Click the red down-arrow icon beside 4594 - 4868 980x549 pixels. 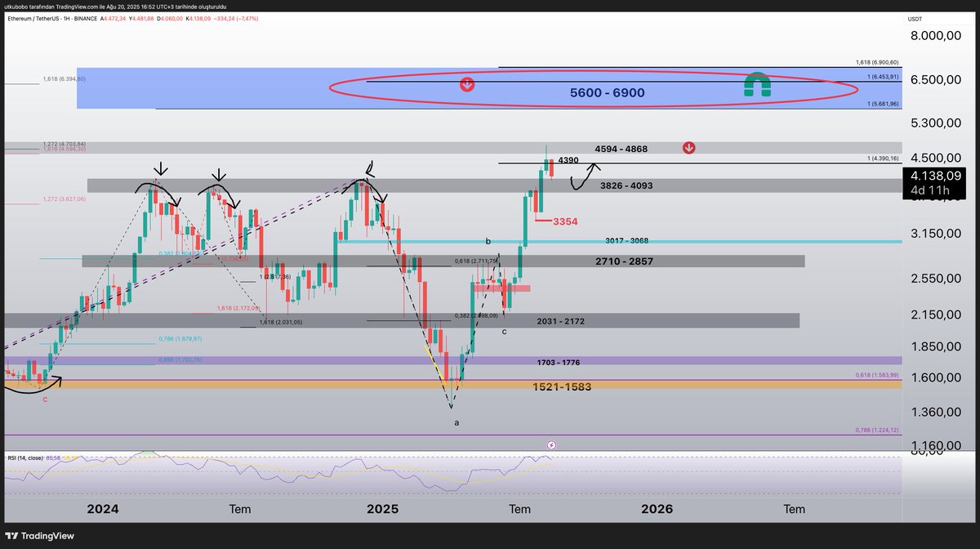[x=689, y=148]
